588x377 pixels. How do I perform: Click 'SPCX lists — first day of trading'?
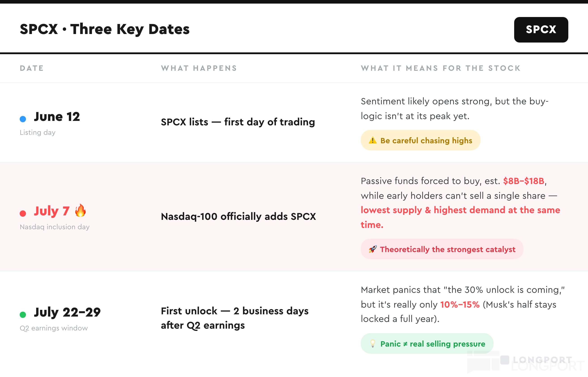tap(238, 122)
